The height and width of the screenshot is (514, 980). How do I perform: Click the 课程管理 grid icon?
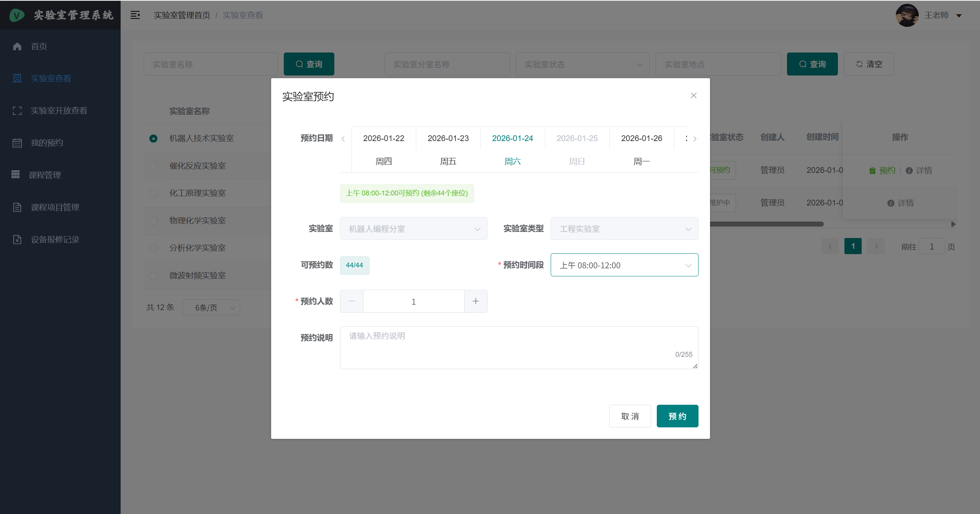(x=16, y=175)
